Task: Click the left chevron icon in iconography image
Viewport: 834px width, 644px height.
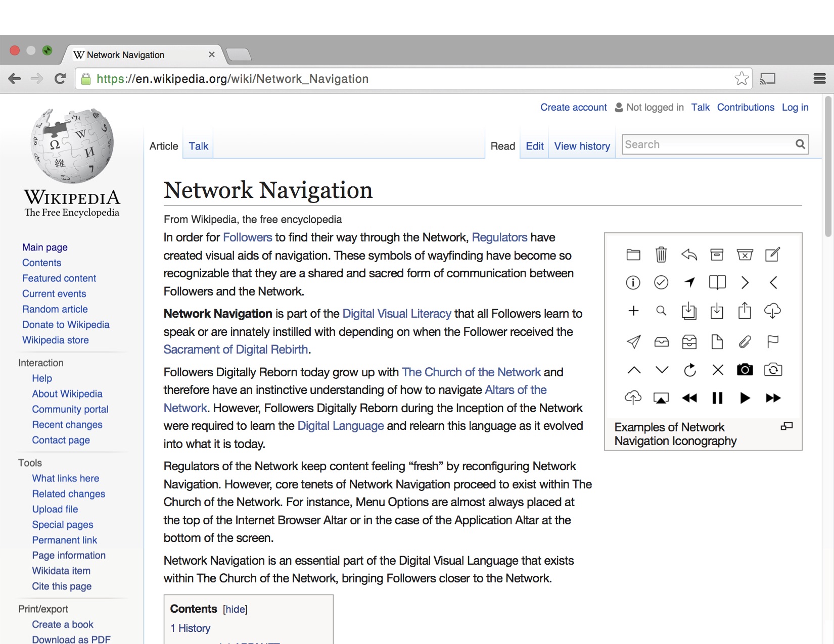Action: pyautogui.click(x=773, y=282)
